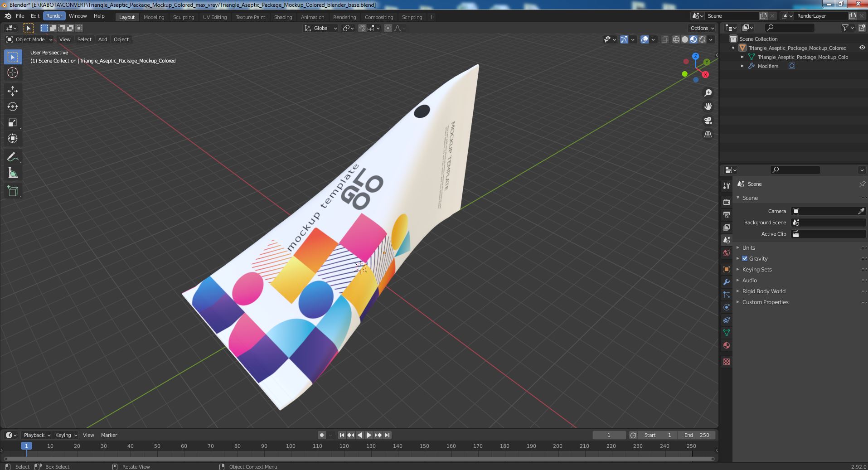Select the Measure tool

coord(13,173)
